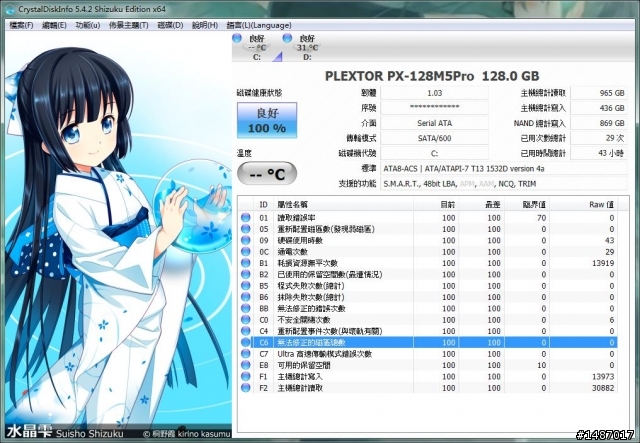Select row 硬碟使用時數

pyautogui.click(x=427, y=240)
